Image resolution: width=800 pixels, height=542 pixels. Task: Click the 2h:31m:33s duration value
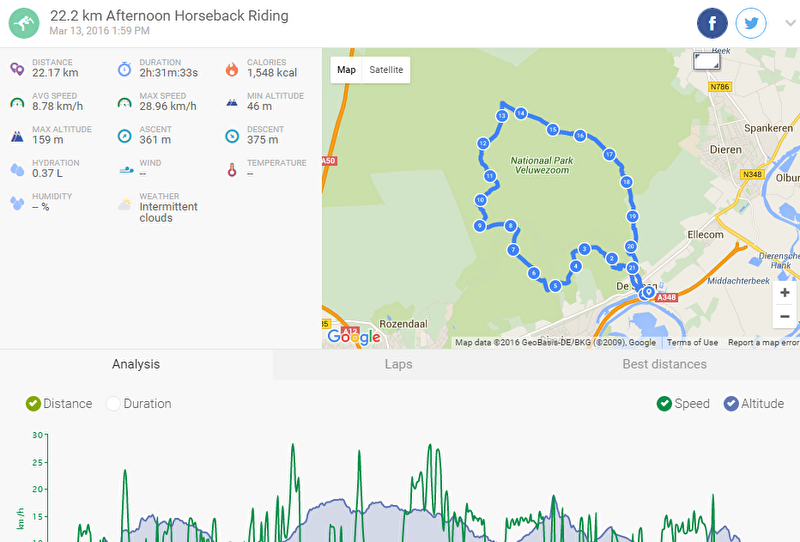click(169, 73)
